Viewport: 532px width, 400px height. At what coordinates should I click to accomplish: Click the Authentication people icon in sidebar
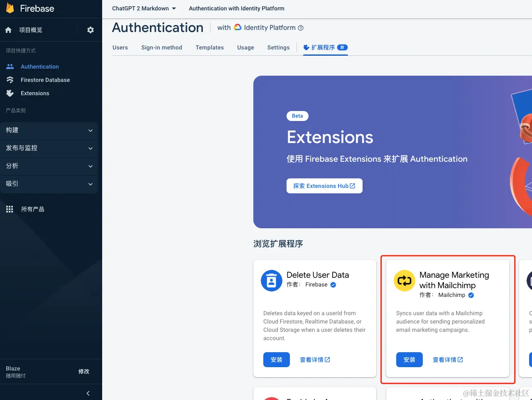[10, 67]
